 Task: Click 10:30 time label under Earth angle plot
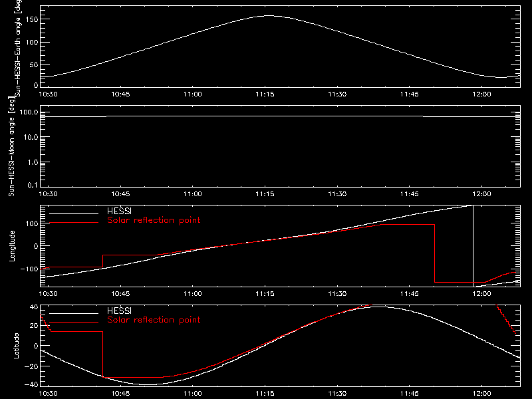point(48,94)
